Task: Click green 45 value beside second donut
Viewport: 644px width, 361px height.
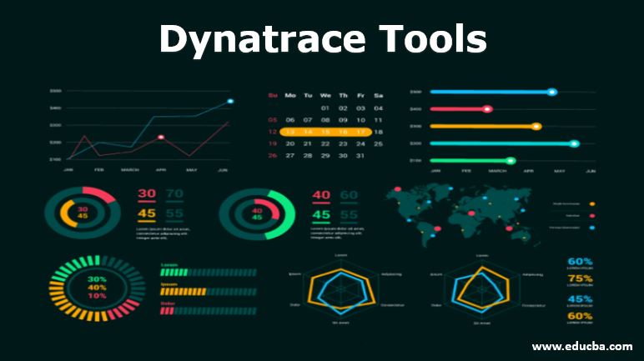Action: pyautogui.click(x=321, y=215)
